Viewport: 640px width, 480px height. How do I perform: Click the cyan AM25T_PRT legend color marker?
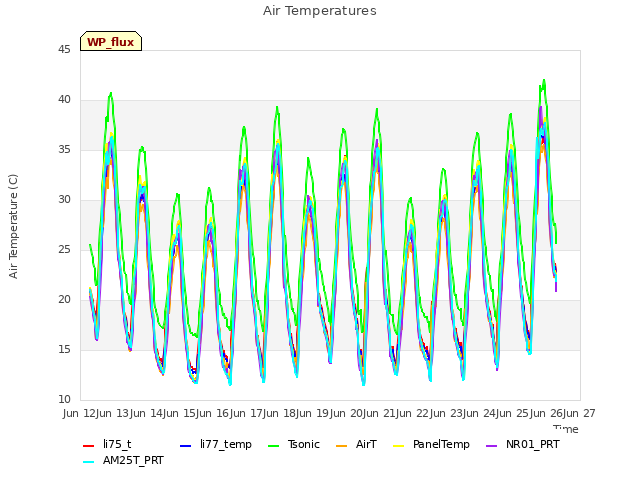point(89,462)
